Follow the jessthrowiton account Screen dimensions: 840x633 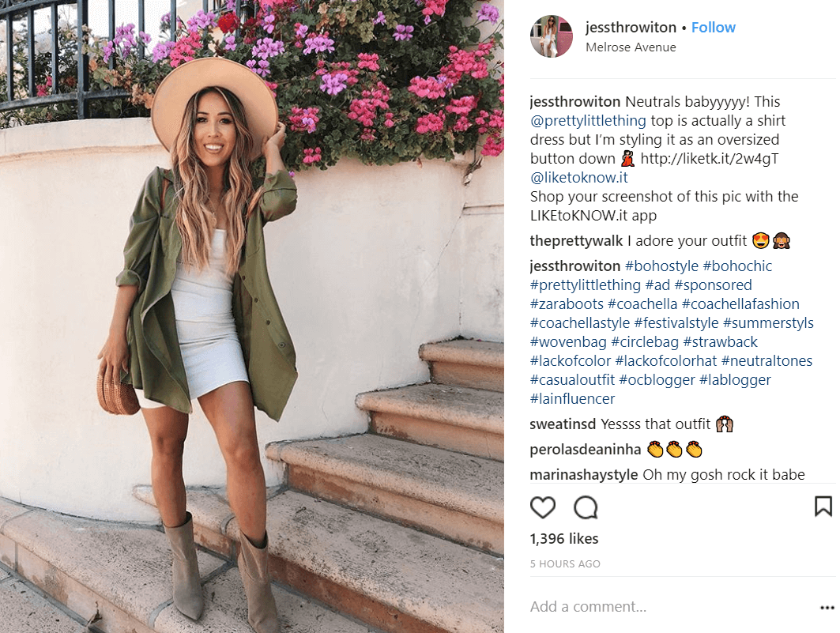point(713,28)
